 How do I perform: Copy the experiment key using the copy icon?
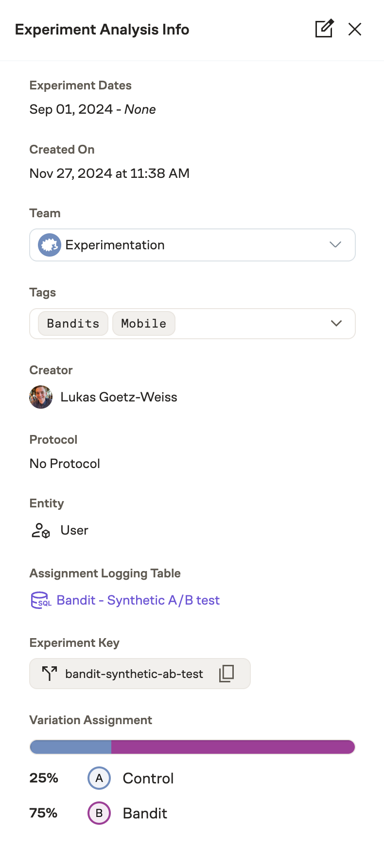227,674
